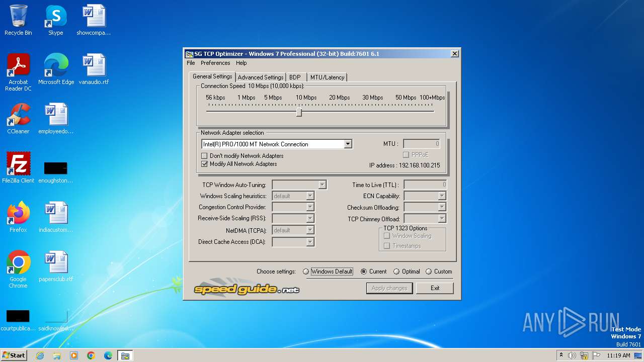Open the Windows Scaling heuristics dropdown
Screen dimensions: 644x362
[x=310, y=196]
